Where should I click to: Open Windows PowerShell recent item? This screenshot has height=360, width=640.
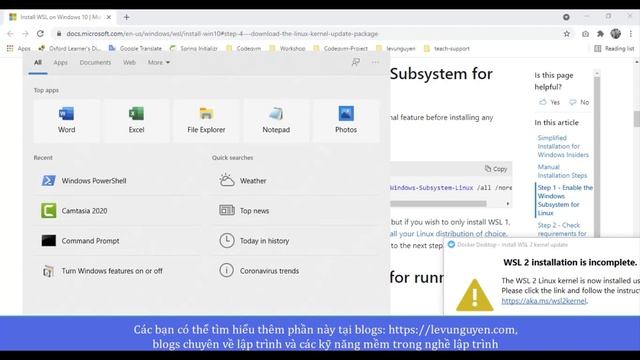(117, 180)
